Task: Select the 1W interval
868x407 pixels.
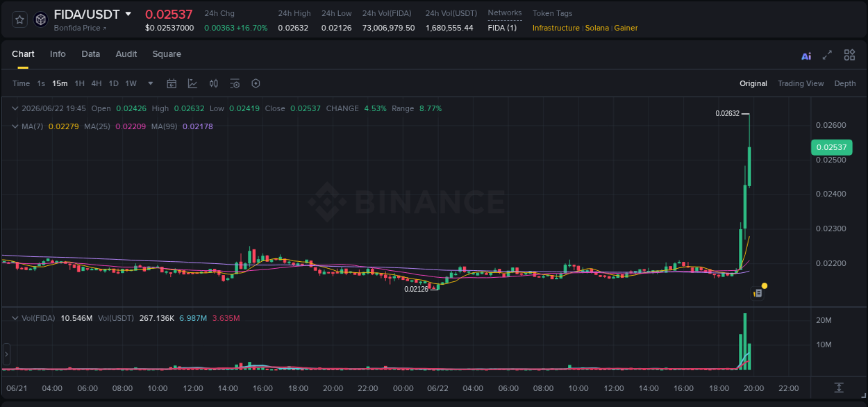Action: [x=131, y=83]
